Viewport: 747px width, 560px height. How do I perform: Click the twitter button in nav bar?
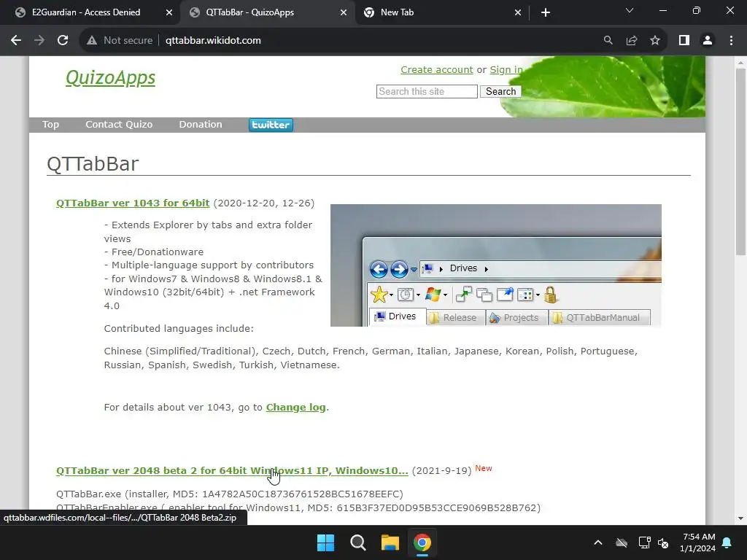pyautogui.click(x=271, y=125)
